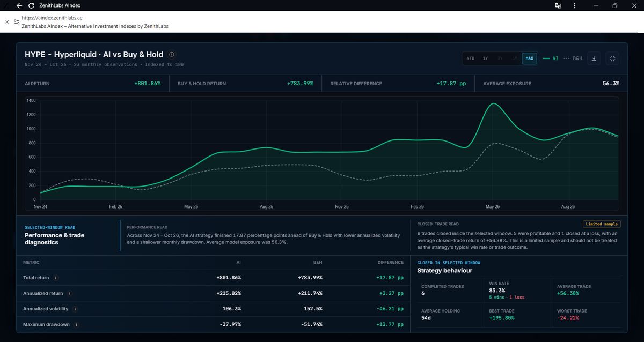The width and height of the screenshot is (644, 342).
Task: Select the 3Y time range
Action: tap(500, 58)
